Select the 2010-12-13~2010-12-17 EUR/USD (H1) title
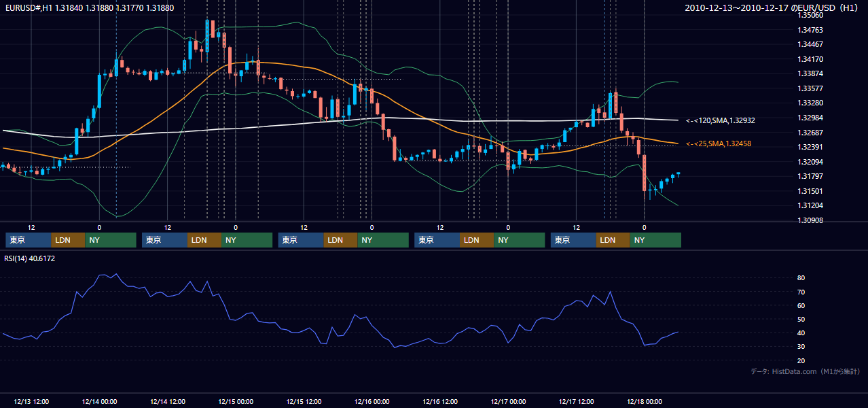 click(772, 8)
